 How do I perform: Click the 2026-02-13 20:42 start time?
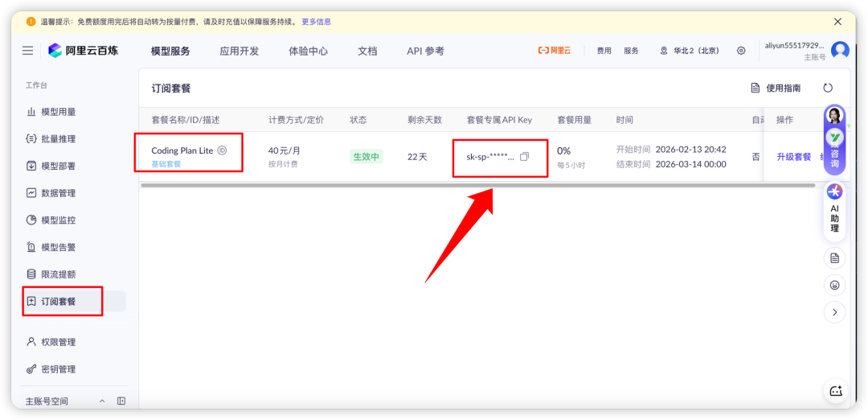pyautogui.click(x=691, y=150)
